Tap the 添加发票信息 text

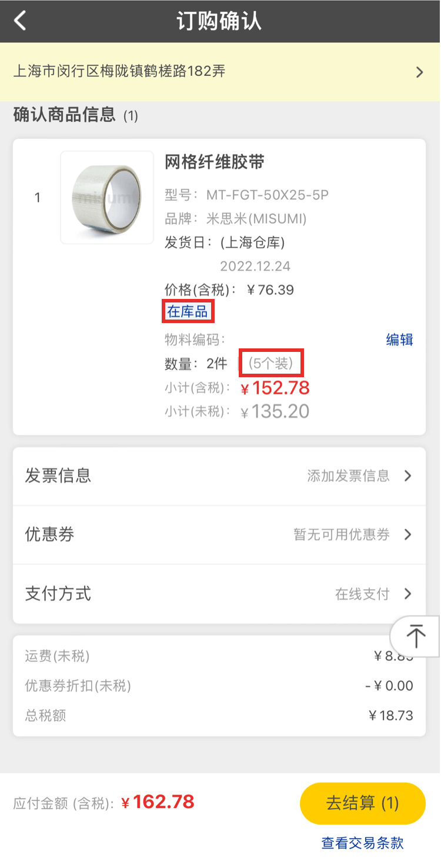[x=348, y=476]
